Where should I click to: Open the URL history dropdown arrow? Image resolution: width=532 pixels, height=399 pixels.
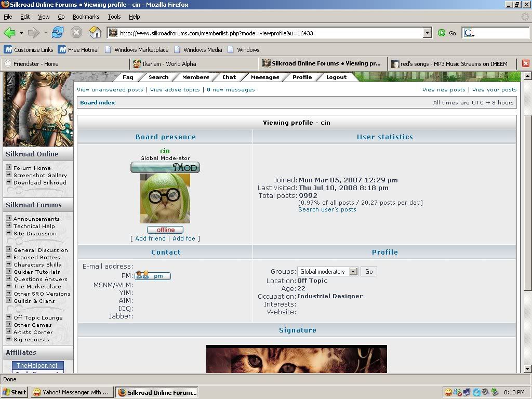(x=427, y=33)
